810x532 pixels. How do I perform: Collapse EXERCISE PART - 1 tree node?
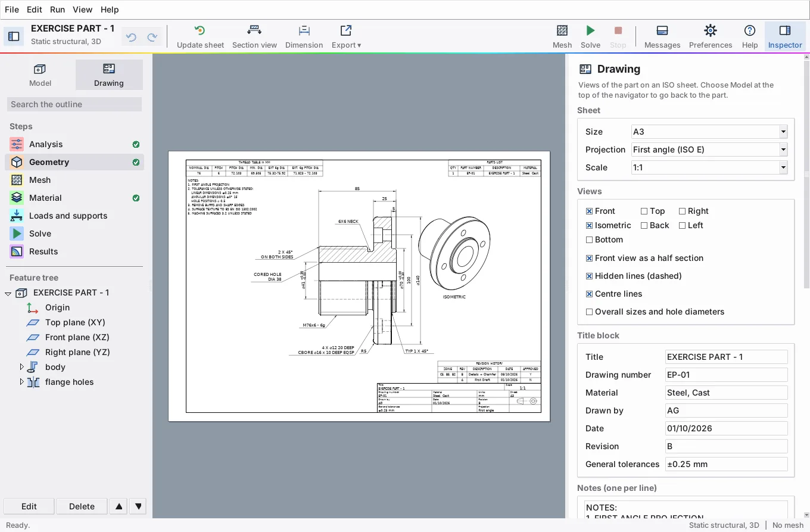click(x=8, y=293)
